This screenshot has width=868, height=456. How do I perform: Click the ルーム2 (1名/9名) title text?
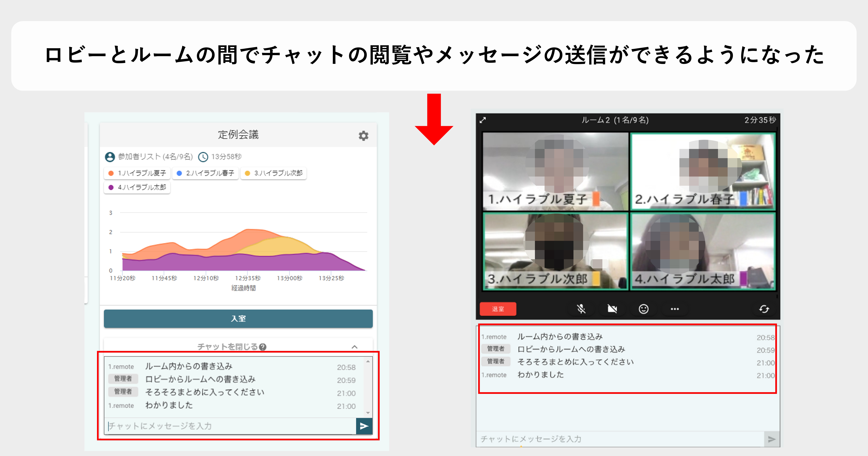coord(615,120)
